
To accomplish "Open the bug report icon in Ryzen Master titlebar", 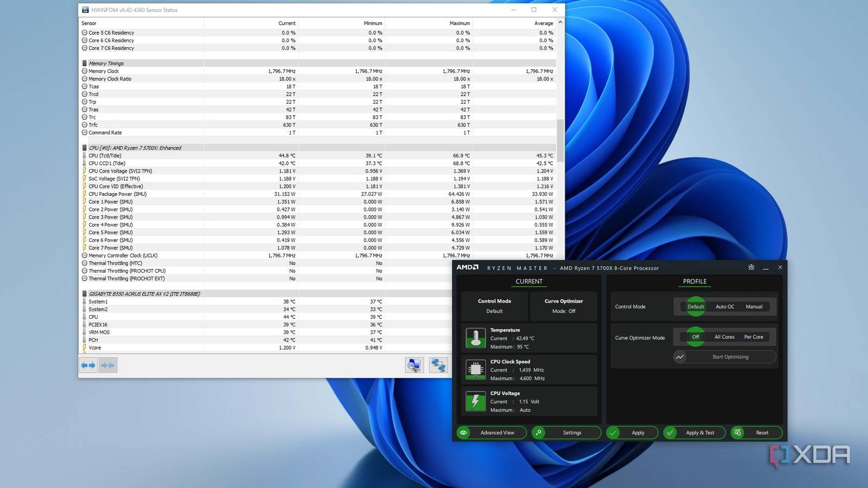I will pyautogui.click(x=751, y=267).
